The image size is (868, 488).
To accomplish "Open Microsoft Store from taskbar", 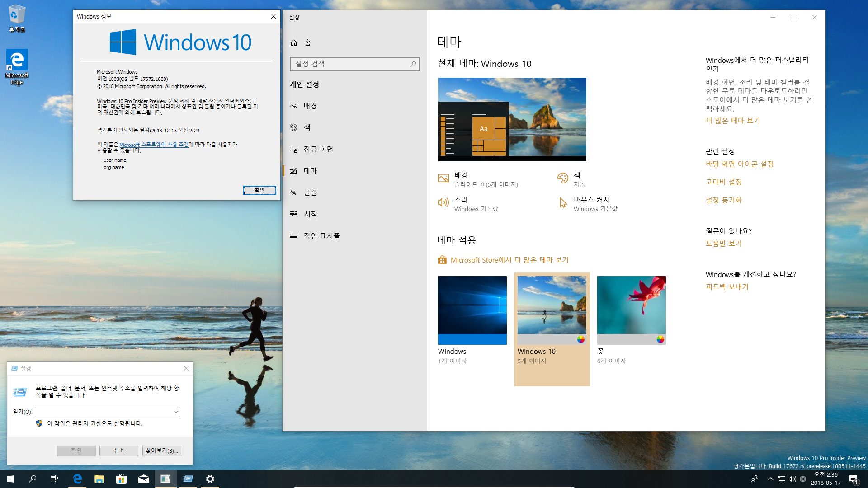I will coord(122,479).
